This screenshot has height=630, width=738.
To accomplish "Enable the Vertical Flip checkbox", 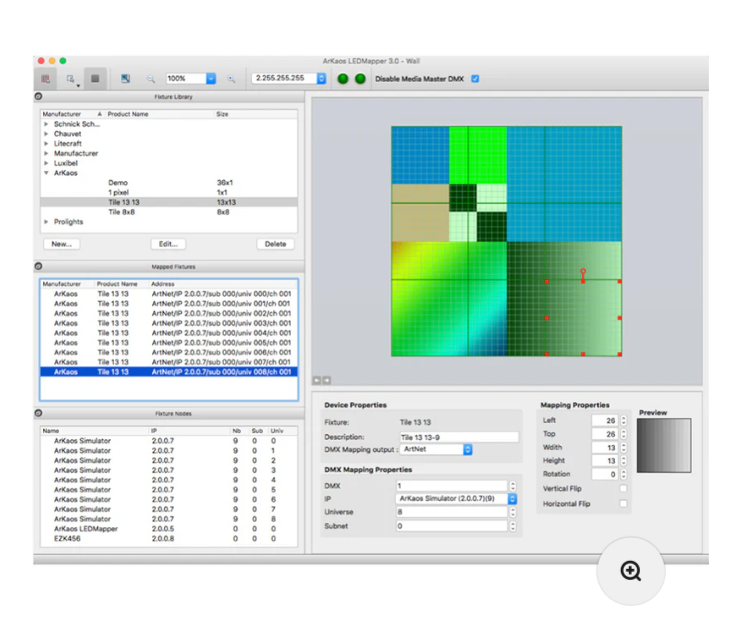I will [623, 489].
